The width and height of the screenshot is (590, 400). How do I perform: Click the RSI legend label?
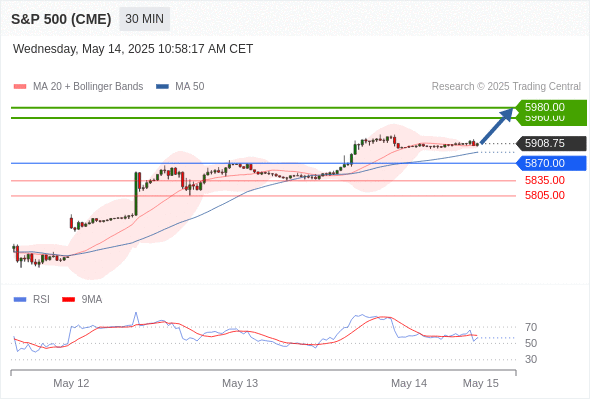click(x=41, y=300)
